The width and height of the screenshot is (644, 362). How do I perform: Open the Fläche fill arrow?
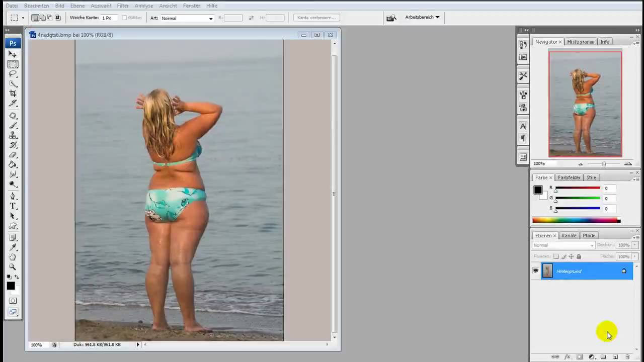coord(635,256)
